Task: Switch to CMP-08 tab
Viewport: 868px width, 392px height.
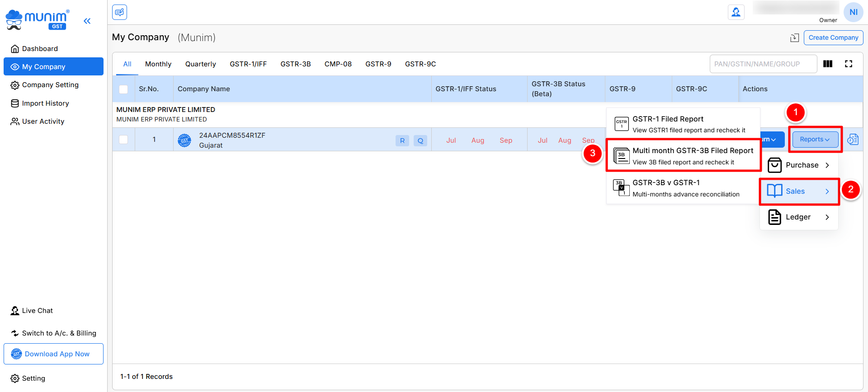Action: (x=338, y=64)
